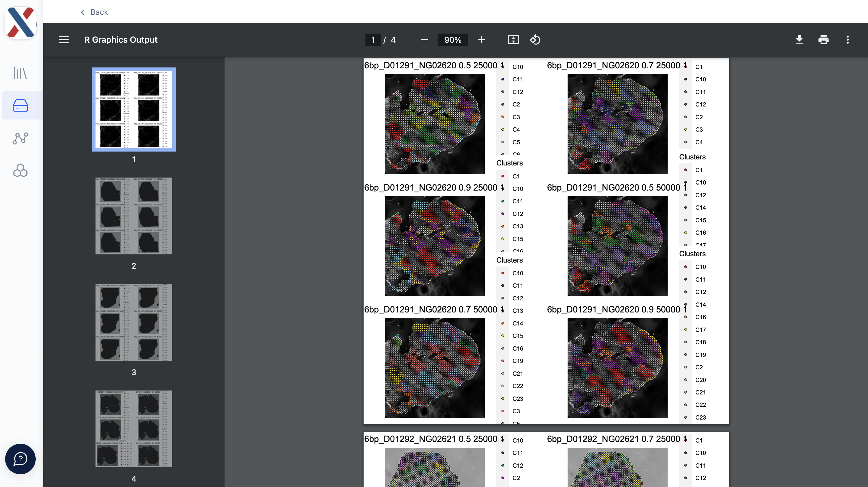Click the plot title '6bp_D01291_NG02620 0.5 25000 1'
This screenshot has width=868, height=487.
coord(434,65)
